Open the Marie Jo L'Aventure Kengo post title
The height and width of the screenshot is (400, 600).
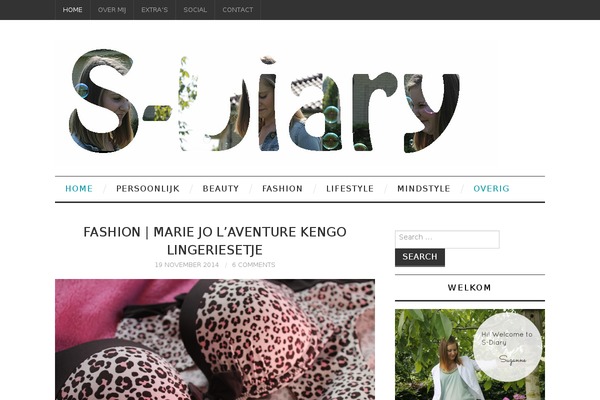coord(215,241)
